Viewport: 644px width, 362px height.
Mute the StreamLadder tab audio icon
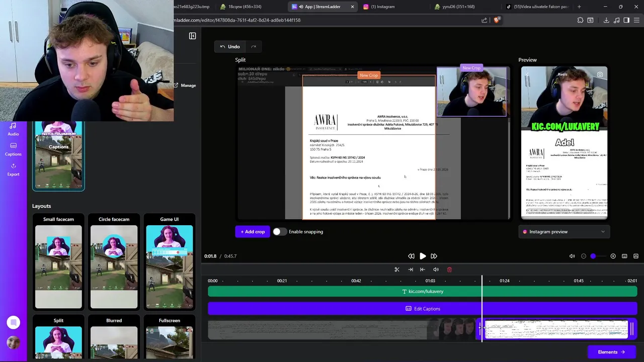(300, 7)
